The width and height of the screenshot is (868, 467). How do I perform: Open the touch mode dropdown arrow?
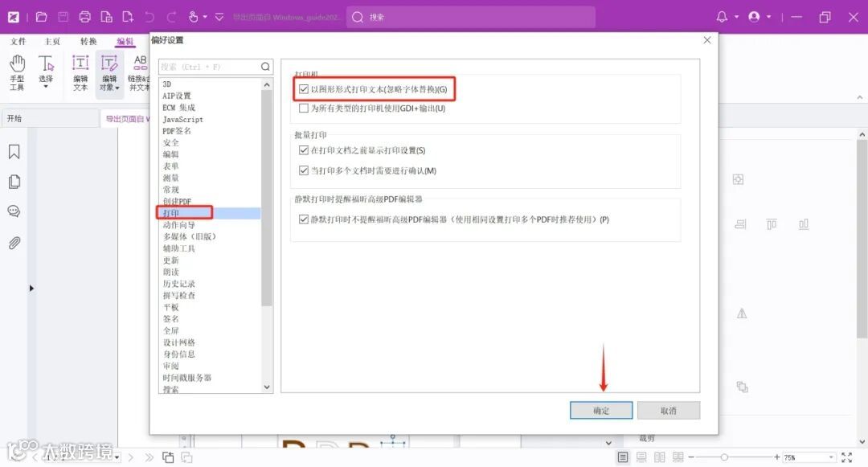(205, 17)
